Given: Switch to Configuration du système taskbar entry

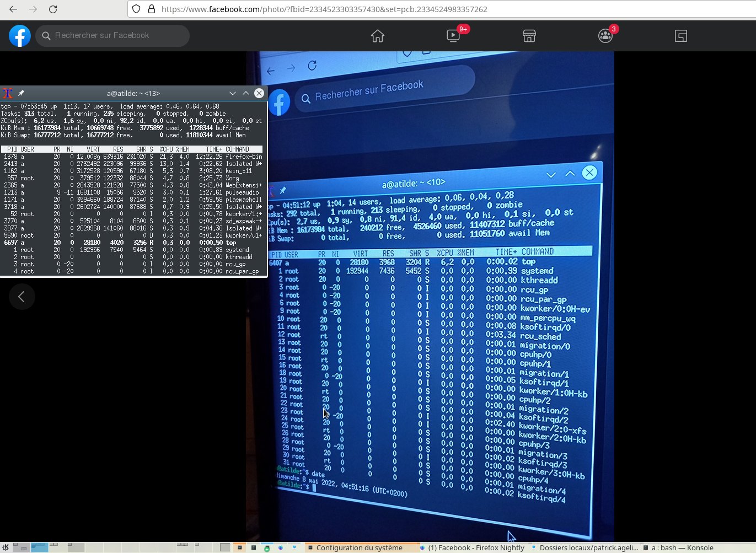Looking at the screenshot, I should click(358, 547).
